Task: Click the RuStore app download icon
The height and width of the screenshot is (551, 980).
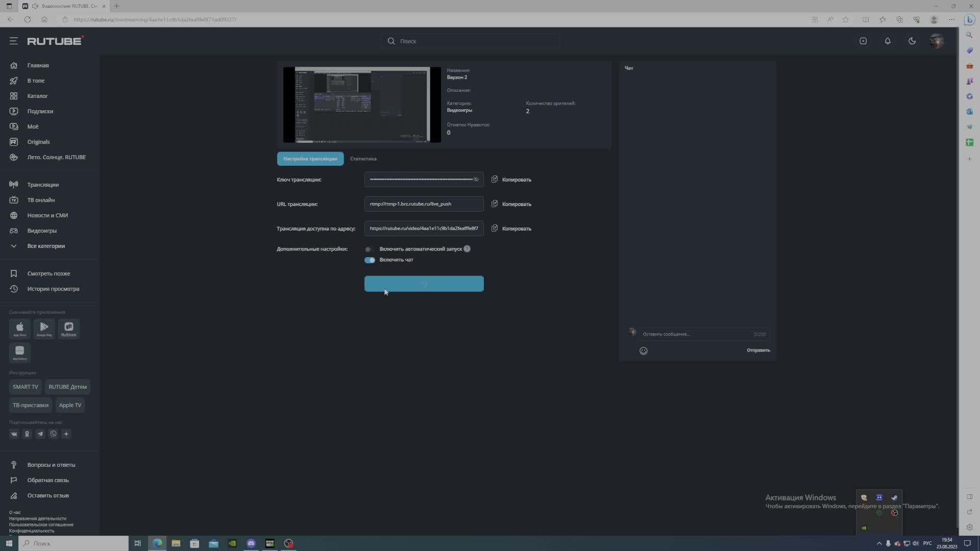Action: pos(68,329)
